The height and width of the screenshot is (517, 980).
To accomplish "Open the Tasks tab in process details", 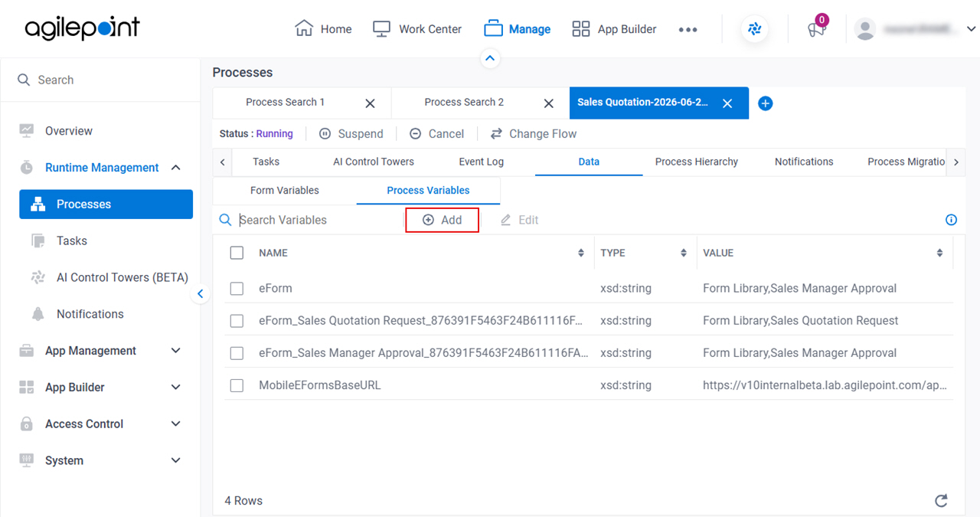I will [x=266, y=162].
